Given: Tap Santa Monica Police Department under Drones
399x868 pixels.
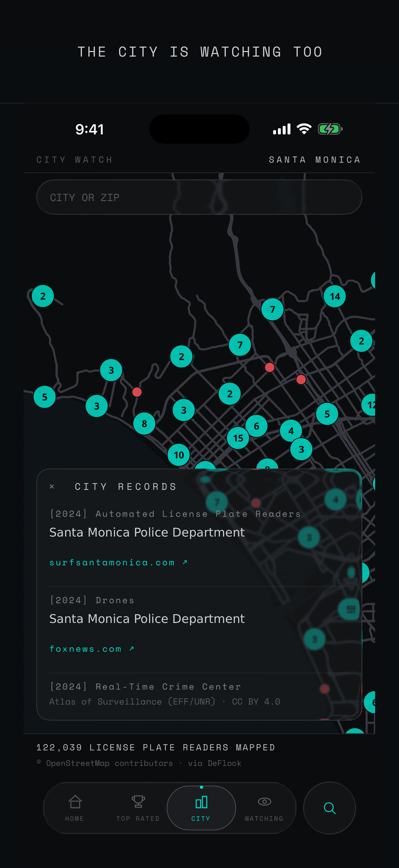Looking at the screenshot, I should 147,619.
